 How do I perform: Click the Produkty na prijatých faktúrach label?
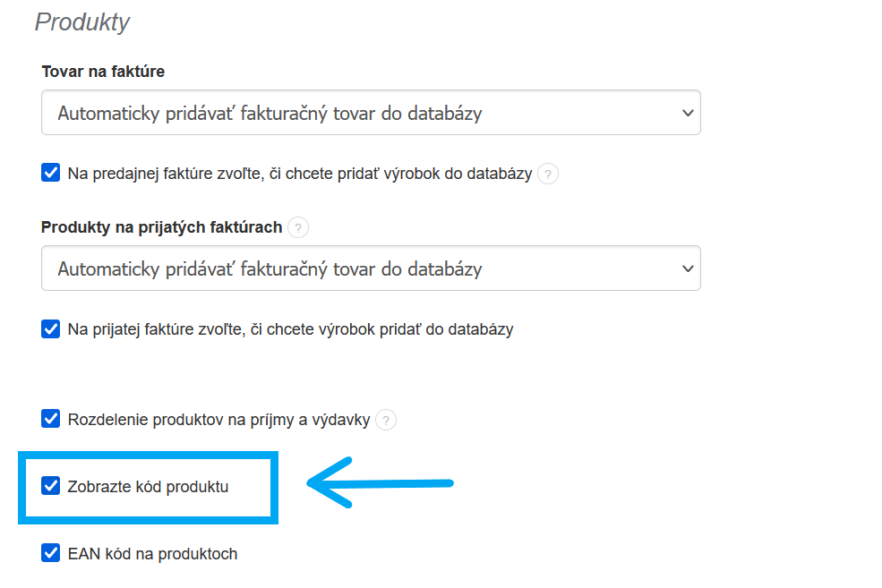161,227
